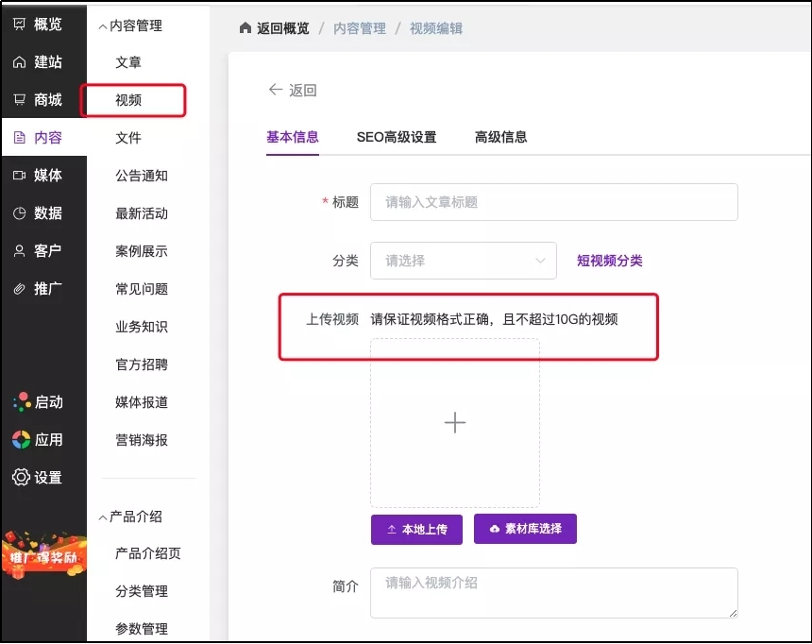812x644 pixels.
Task: Click the 本地上传 button
Action: pos(416,529)
